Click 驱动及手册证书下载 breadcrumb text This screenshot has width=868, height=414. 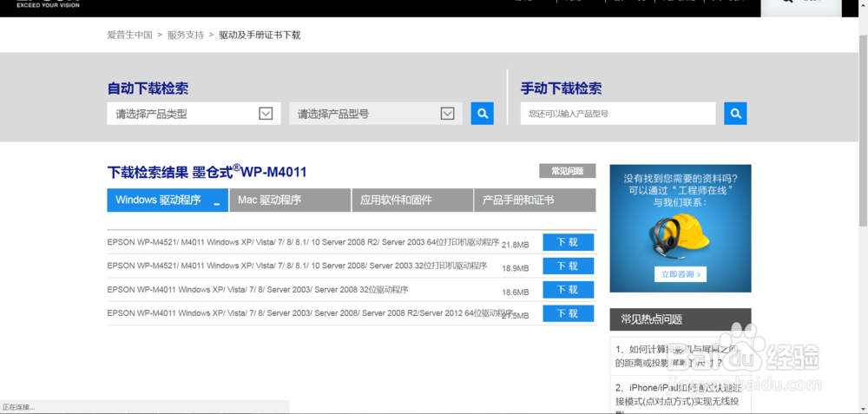(260, 35)
